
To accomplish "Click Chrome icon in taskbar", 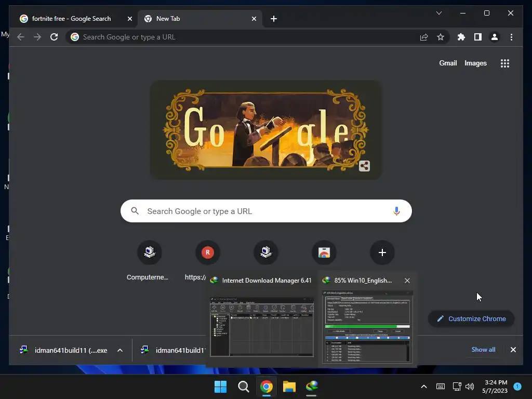I will (x=267, y=387).
